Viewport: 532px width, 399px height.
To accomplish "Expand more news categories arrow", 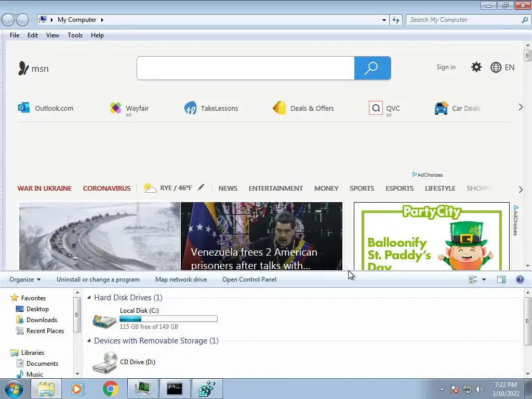I will pos(521,189).
